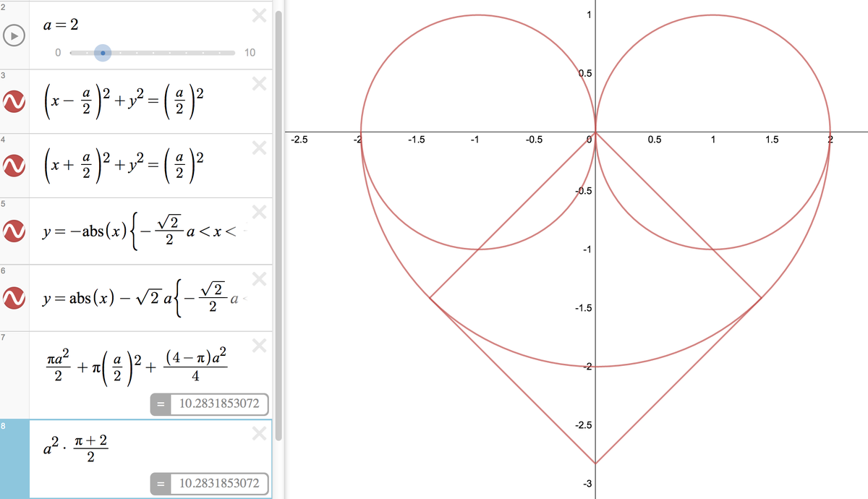Image resolution: width=868 pixels, height=499 pixels.
Task: Delete the a = 2 expression
Action: (259, 16)
